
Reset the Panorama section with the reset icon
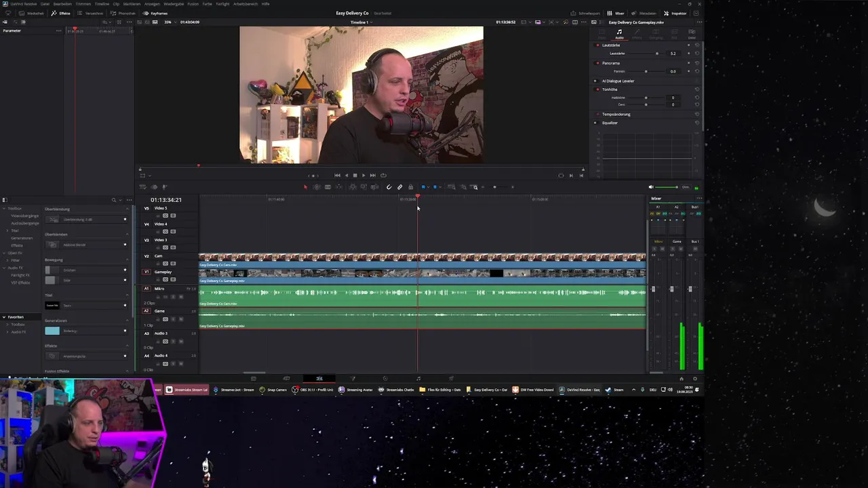click(696, 63)
